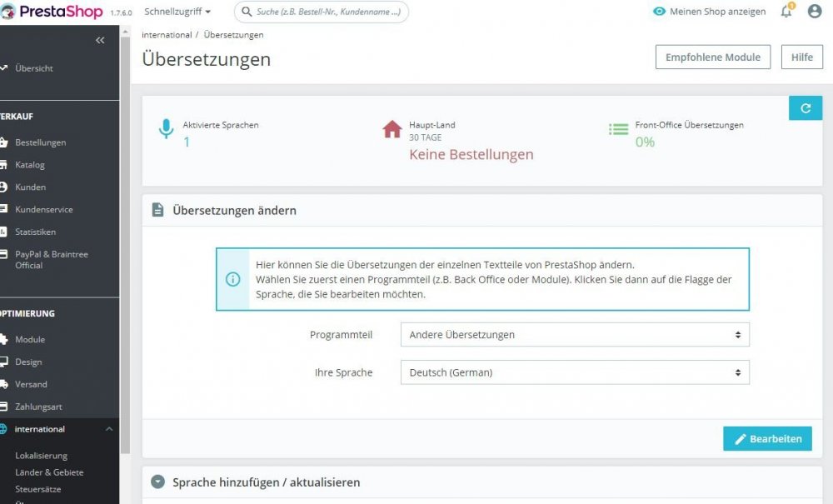Click the Übersetzungen breadcrumb
The height and width of the screenshot is (504, 833).
click(233, 34)
